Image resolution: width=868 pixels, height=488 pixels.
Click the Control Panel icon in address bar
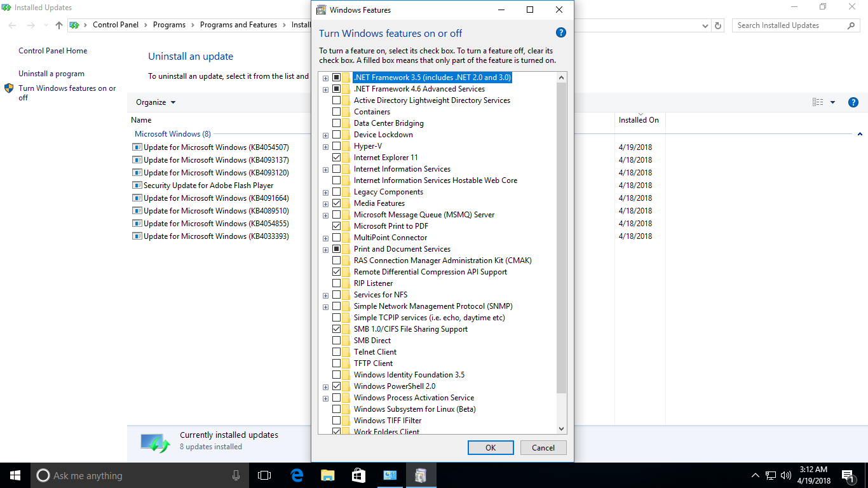coord(74,25)
